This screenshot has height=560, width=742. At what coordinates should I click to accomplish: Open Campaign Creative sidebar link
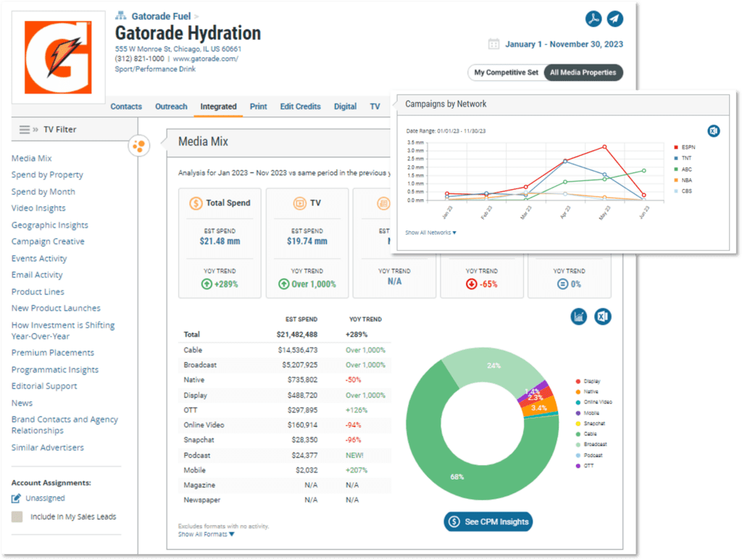(48, 241)
